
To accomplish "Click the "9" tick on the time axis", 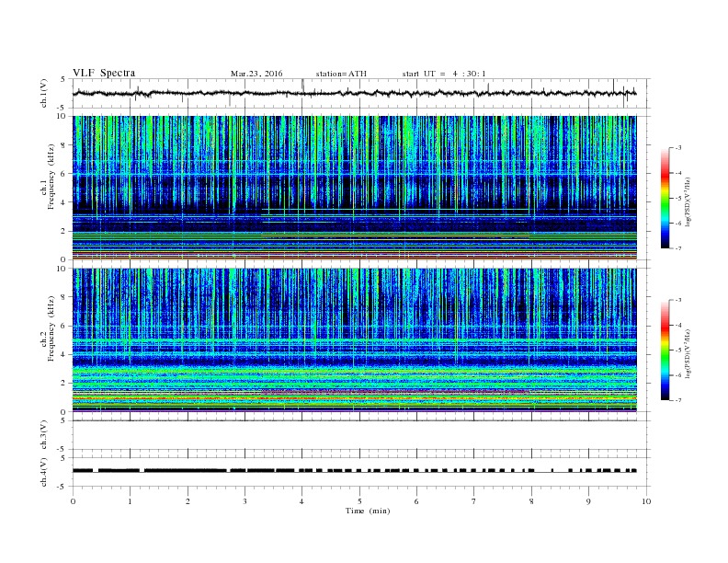I will click(588, 501).
